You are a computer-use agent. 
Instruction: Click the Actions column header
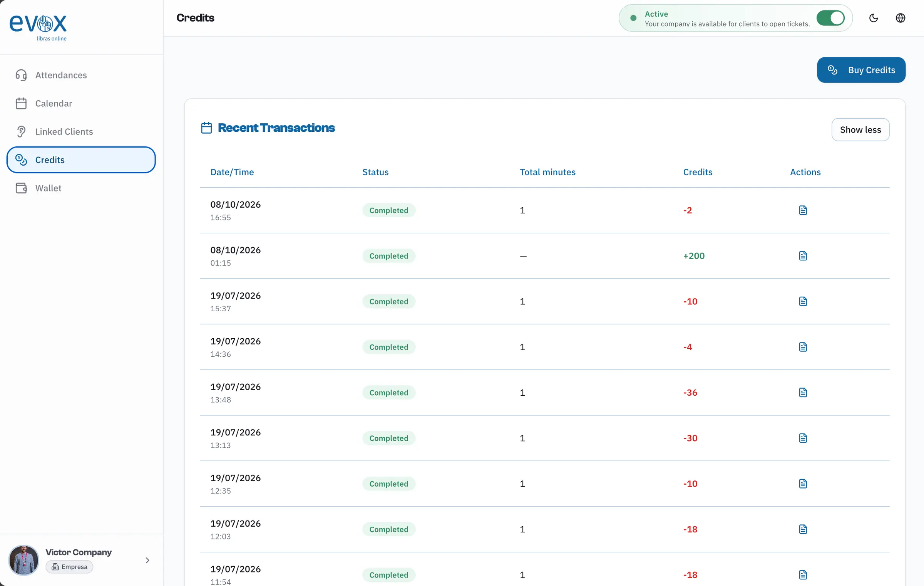tap(805, 172)
